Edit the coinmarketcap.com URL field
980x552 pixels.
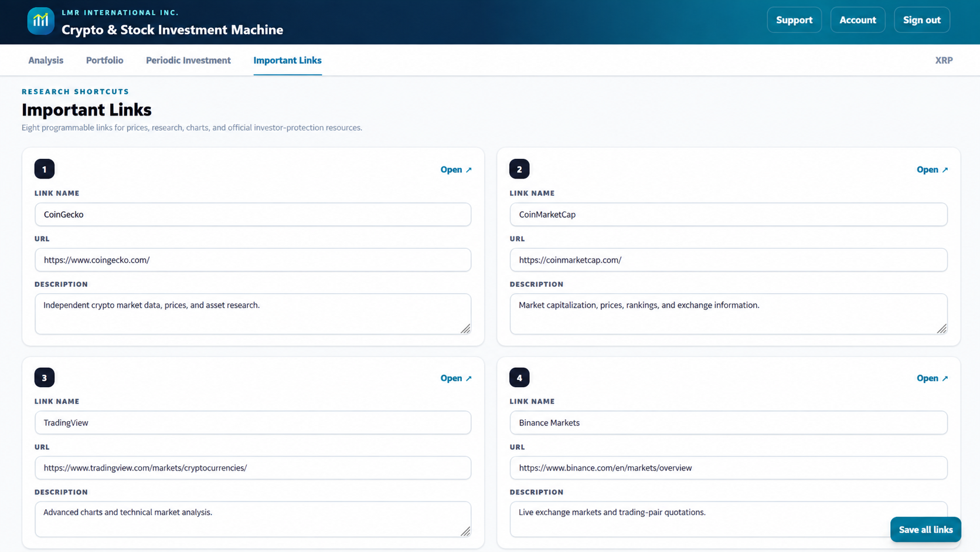pyautogui.click(x=729, y=260)
